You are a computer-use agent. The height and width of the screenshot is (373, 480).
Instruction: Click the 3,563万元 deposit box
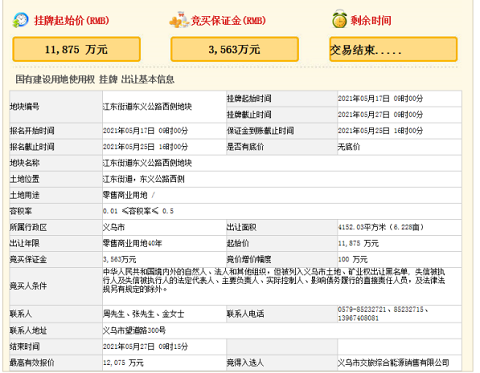234,49
